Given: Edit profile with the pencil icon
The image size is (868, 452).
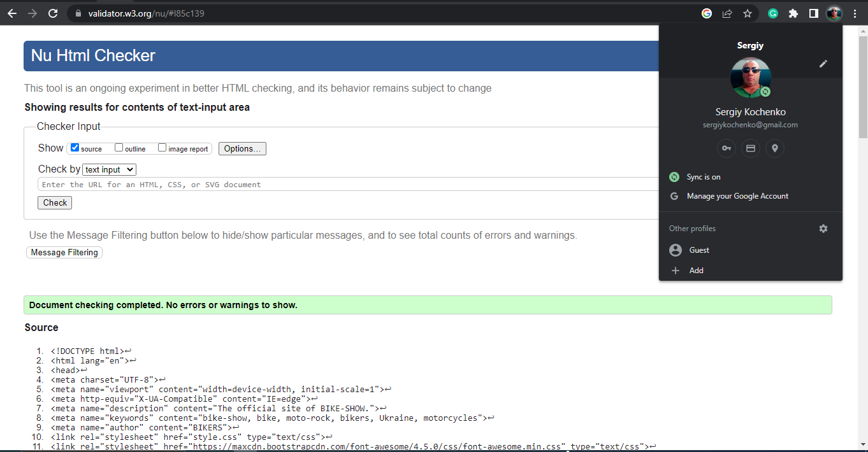Looking at the screenshot, I should tap(823, 64).
